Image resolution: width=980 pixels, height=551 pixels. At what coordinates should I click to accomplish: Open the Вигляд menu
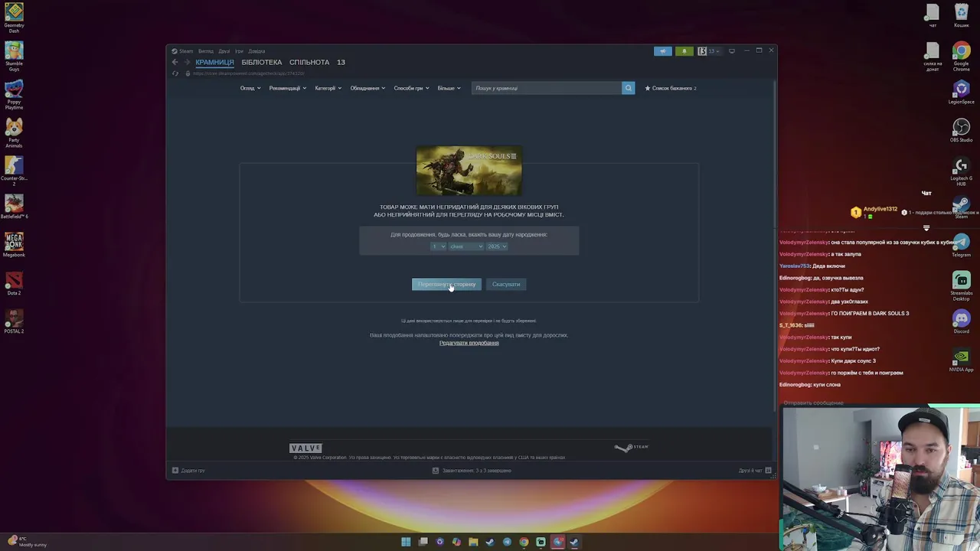pos(206,51)
